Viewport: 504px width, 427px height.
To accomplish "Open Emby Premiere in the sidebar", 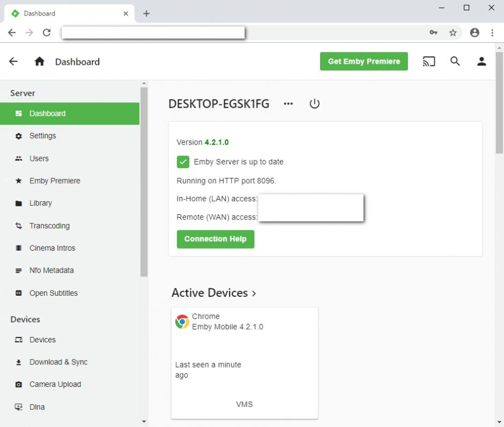I will tap(70, 181).
